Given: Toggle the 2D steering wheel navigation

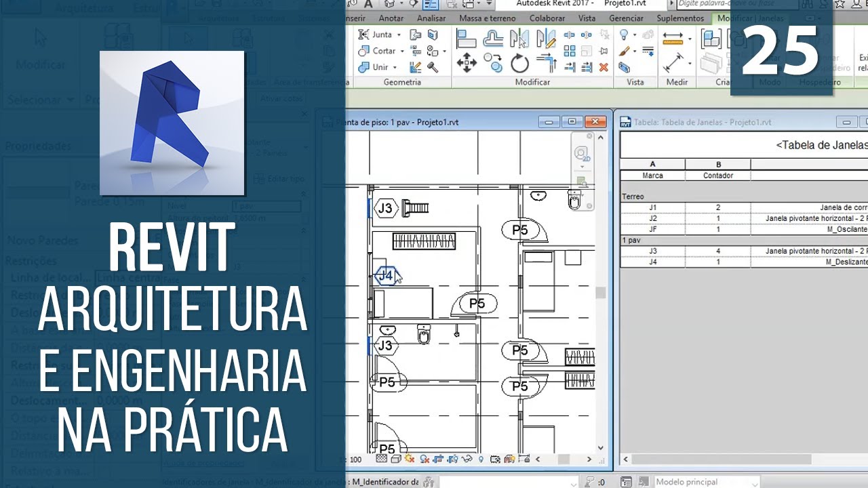Looking at the screenshot, I should coord(582,155).
